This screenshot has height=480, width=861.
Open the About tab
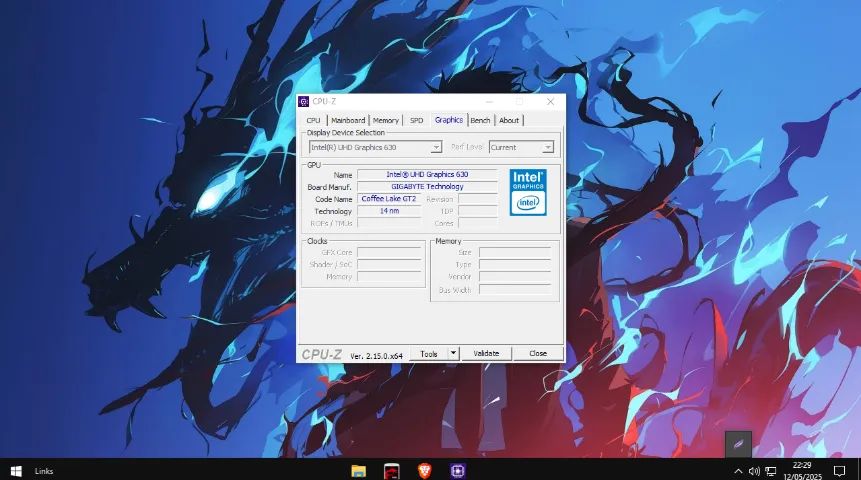pyautogui.click(x=509, y=120)
